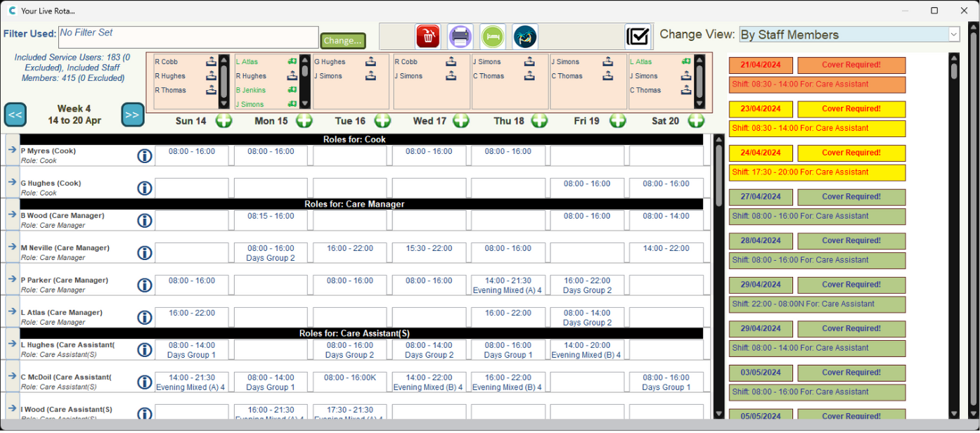Click Cover Required! for 21/04/2024
Image resolution: width=980 pixels, height=433 pixels.
(851, 65)
